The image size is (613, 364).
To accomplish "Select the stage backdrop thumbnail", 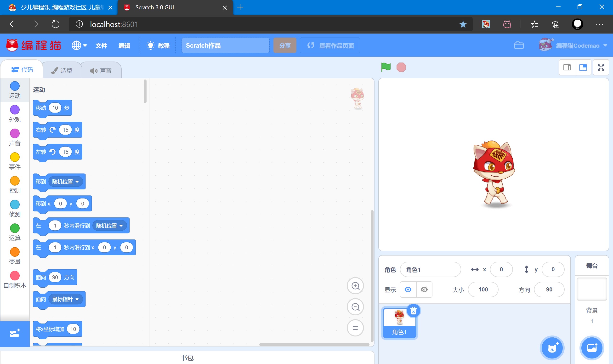I will click(592, 289).
